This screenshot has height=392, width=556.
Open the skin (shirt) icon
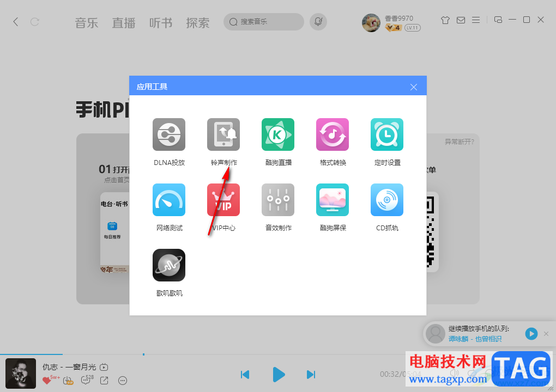pyautogui.click(x=445, y=20)
